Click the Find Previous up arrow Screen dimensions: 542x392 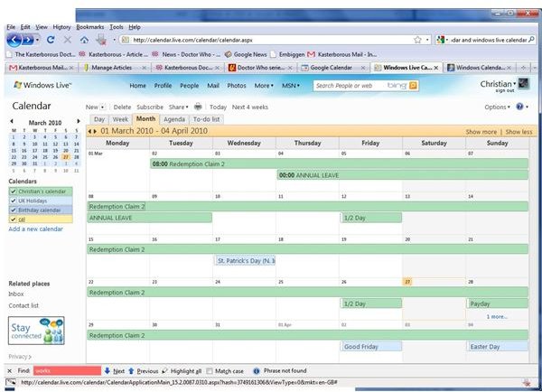tap(131, 371)
